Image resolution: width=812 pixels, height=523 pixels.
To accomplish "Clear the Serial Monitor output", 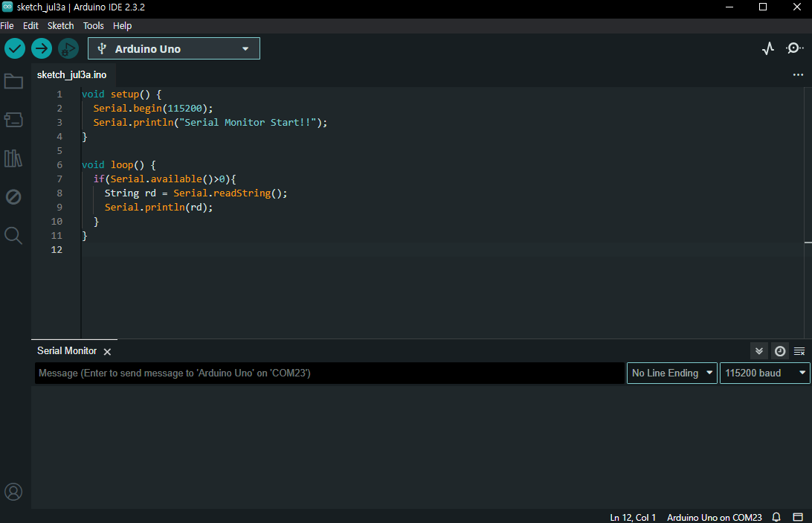I will click(799, 351).
